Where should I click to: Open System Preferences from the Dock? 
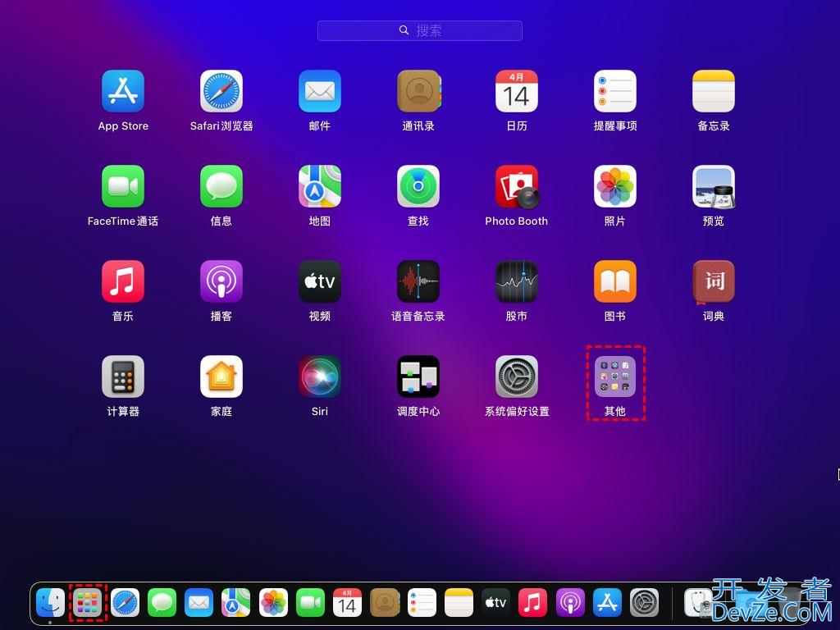coord(645,603)
